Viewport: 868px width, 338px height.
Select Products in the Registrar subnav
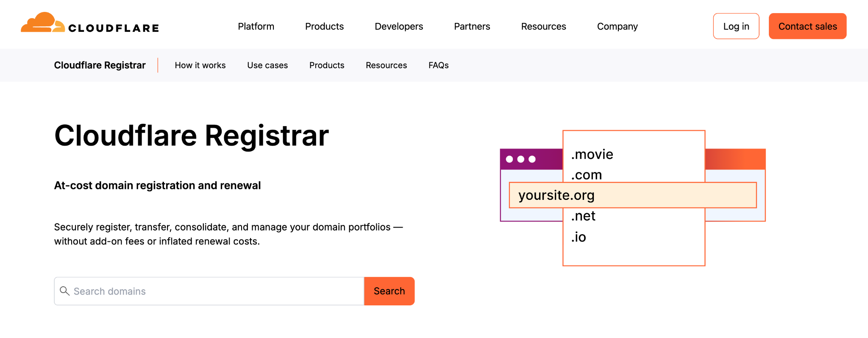tap(327, 65)
